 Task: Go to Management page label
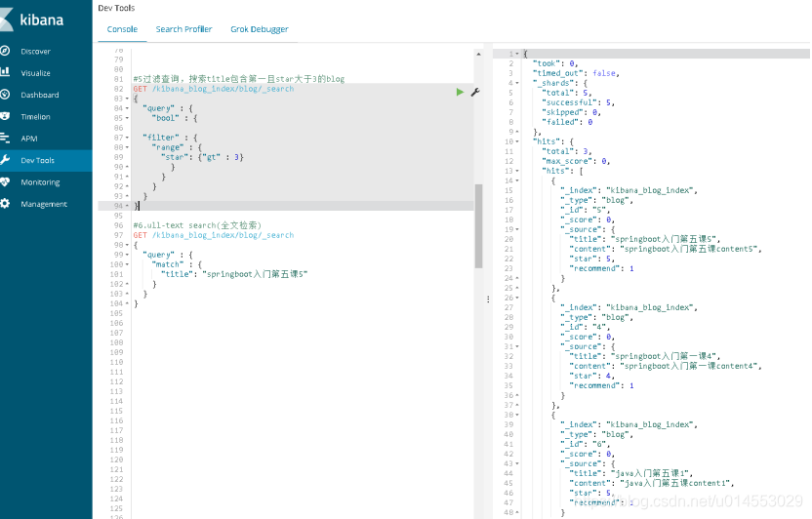pos(44,205)
